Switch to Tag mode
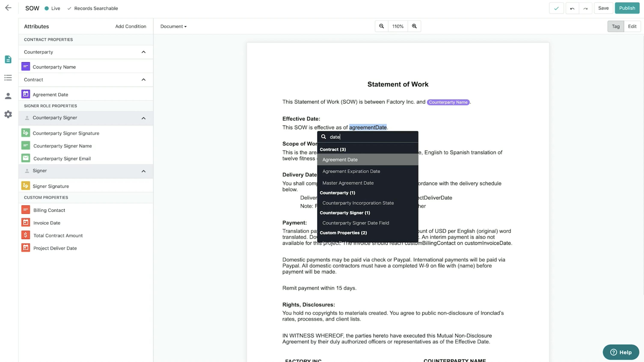Image resolution: width=644 pixels, height=362 pixels. click(616, 26)
